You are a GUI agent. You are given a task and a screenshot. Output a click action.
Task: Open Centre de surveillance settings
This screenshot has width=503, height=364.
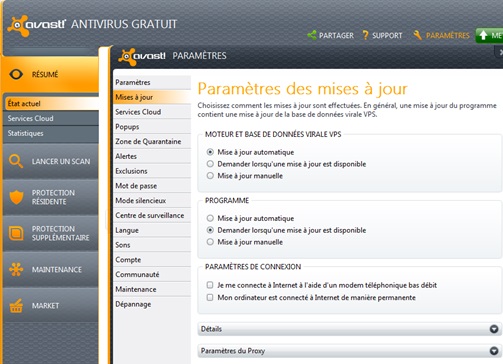click(152, 215)
